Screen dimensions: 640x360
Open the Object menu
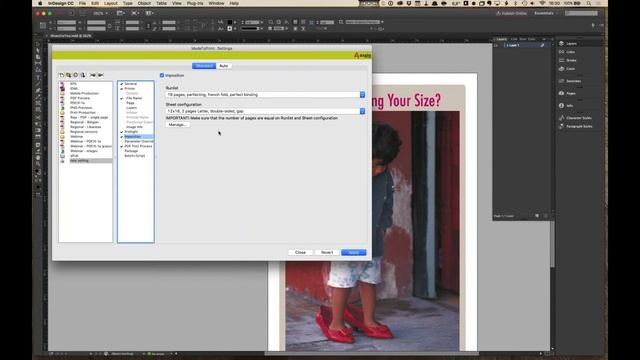[x=144, y=3]
